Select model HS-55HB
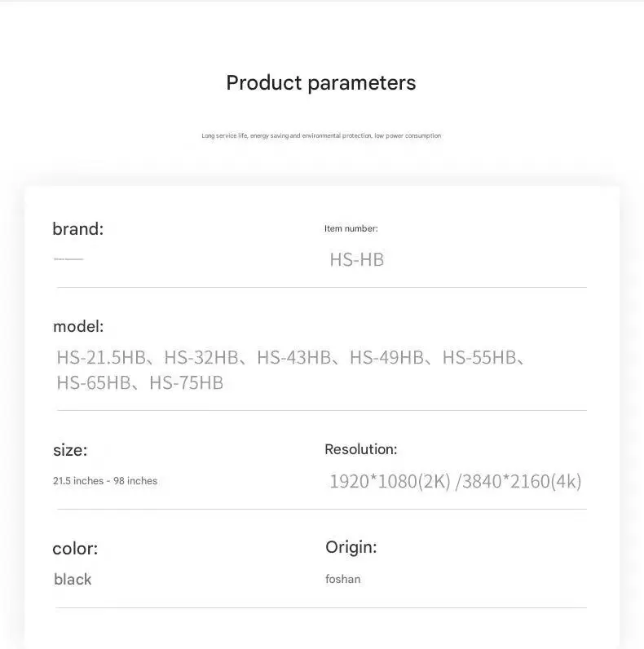 click(x=479, y=357)
